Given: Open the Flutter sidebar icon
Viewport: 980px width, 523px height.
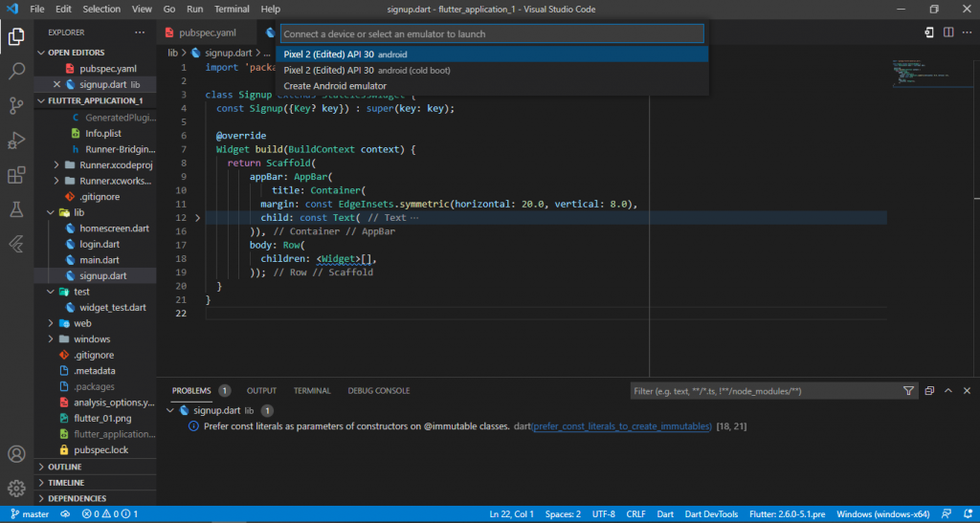Looking at the screenshot, I should [16, 244].
